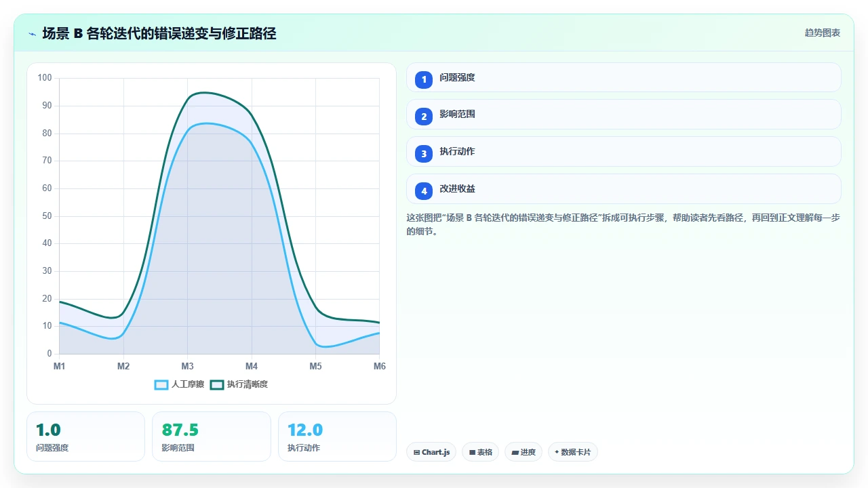Click the M5 axis label
Viewport: 868px width, 488px height.
(315, 366)
